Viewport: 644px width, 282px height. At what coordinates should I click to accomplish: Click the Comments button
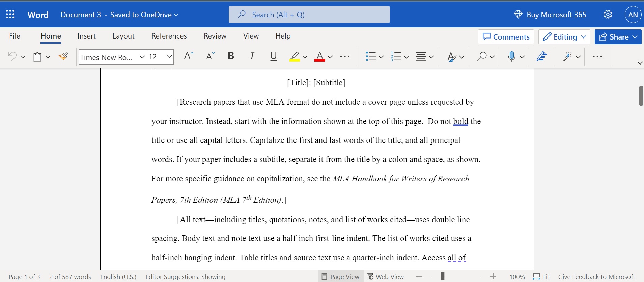point(506,37)
